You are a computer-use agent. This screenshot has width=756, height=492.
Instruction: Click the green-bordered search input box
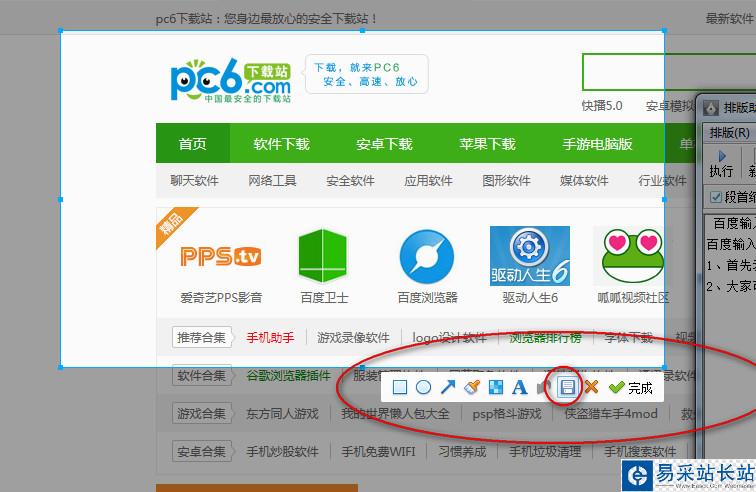coord(669,72)
